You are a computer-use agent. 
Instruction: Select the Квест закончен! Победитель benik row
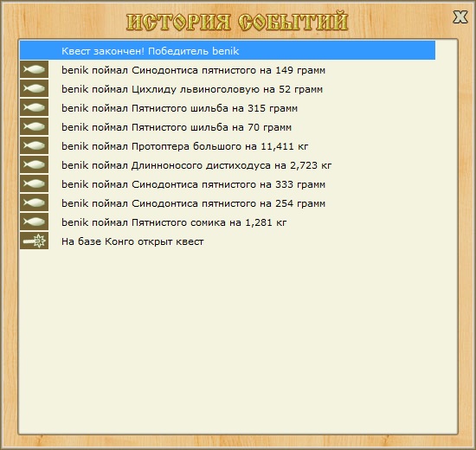228,51
